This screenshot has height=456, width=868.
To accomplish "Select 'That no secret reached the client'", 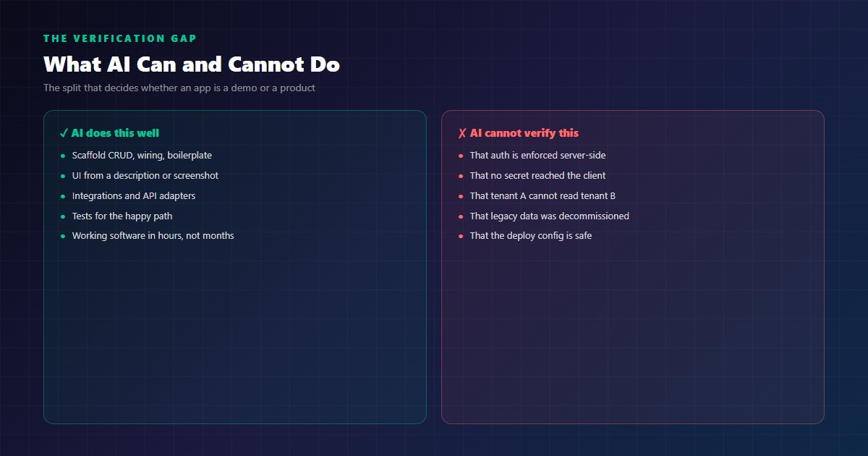I will click(x=538, y=176).
